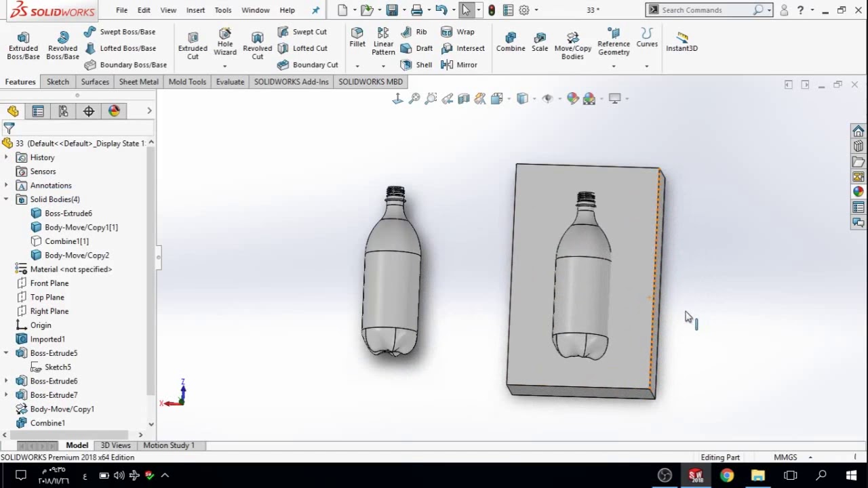
Task: Select the Intersect tool
Action: click(462, 48)
